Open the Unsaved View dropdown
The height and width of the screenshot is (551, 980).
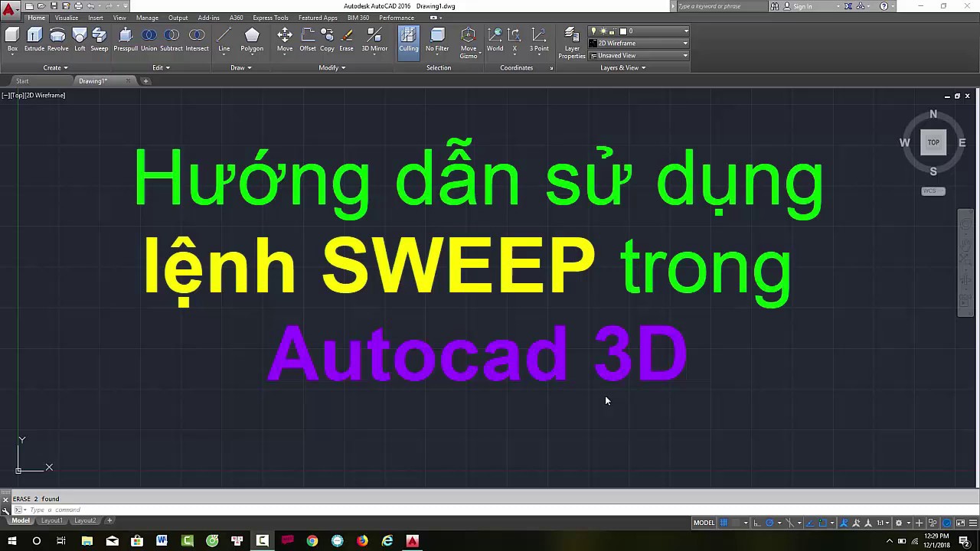pos(639,55)
